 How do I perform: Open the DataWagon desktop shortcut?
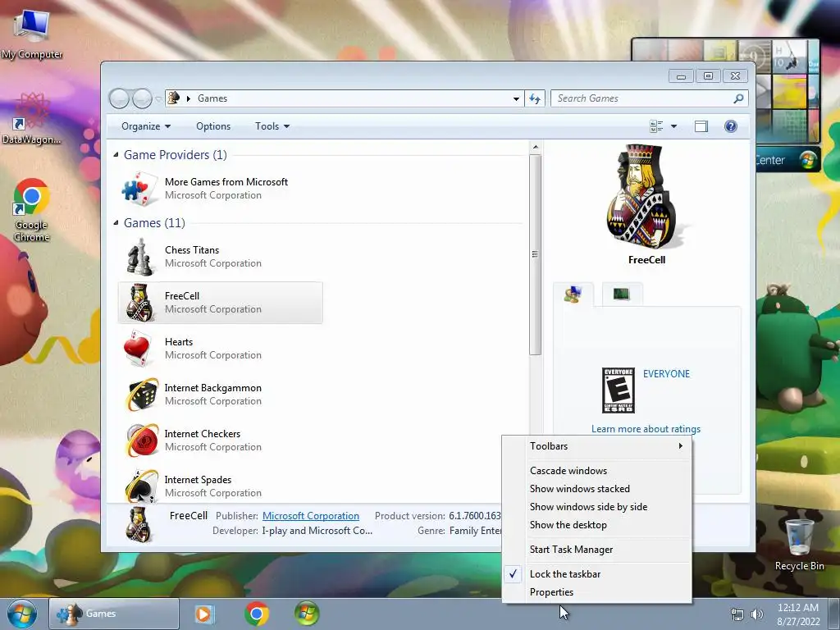tap(32, 119)
